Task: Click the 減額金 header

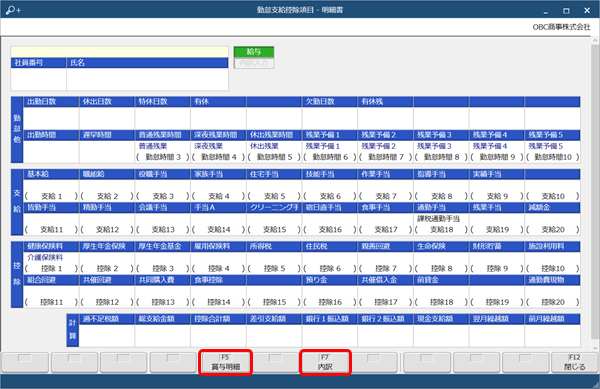Action: coord(553,208)
